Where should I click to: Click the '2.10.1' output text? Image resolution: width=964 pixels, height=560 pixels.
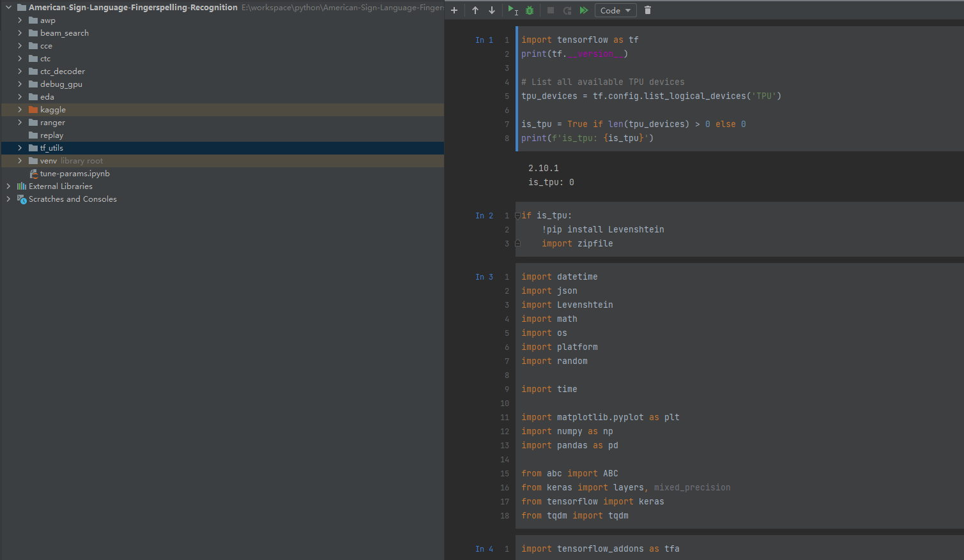tap(543, 169)
